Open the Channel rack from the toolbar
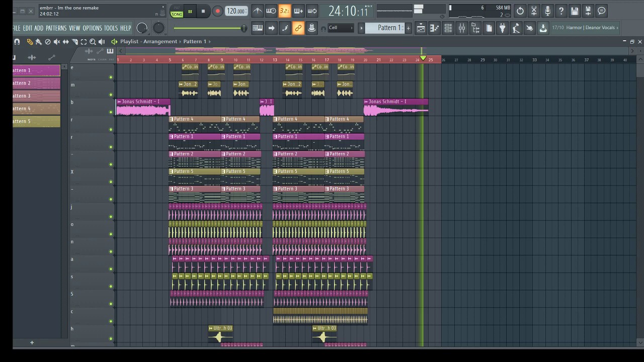Viewport: 644px width, 362px height. coord(448,28)
